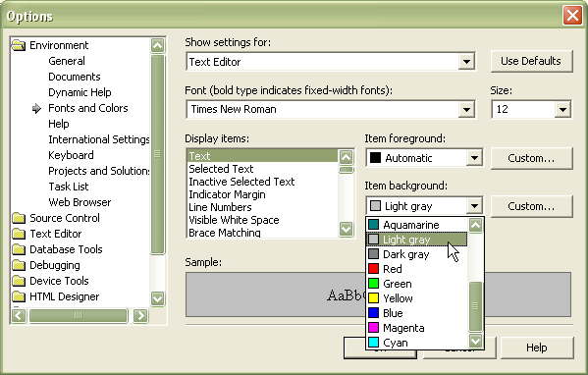Click the Environment folder icon

[x=19, y=45]
